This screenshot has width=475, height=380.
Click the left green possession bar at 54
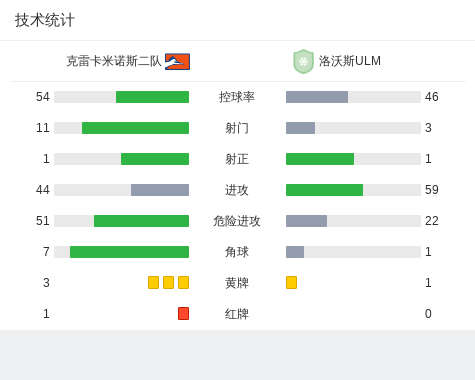152,97
